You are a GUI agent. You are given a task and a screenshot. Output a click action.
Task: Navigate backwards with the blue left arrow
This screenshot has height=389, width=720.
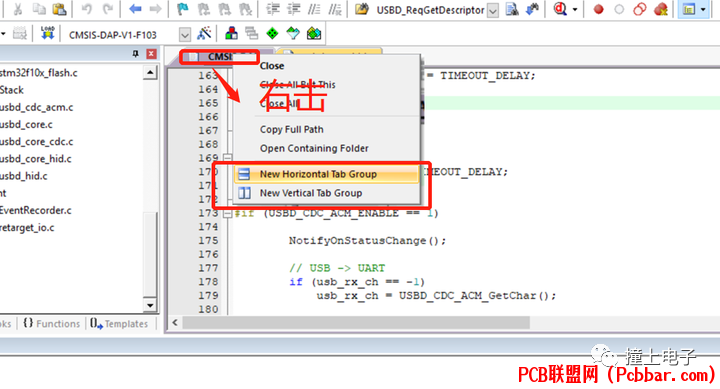[x=135, y=9]
